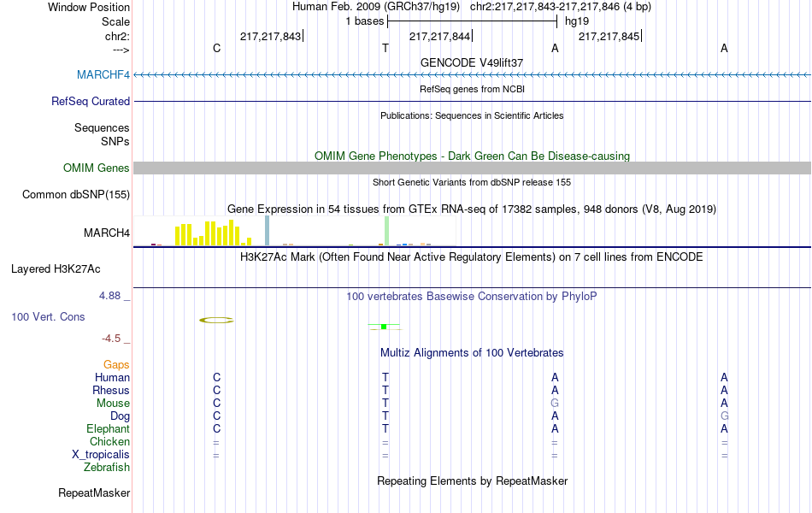The width and height of the screenshot is (812, 513).
Task: Click the -4.5 PhyloP lower value
Action: click(x=111, y=339)
